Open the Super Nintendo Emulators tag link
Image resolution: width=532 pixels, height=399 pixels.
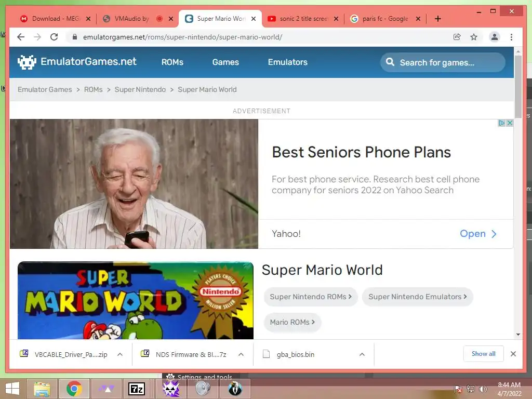point(418,297)
